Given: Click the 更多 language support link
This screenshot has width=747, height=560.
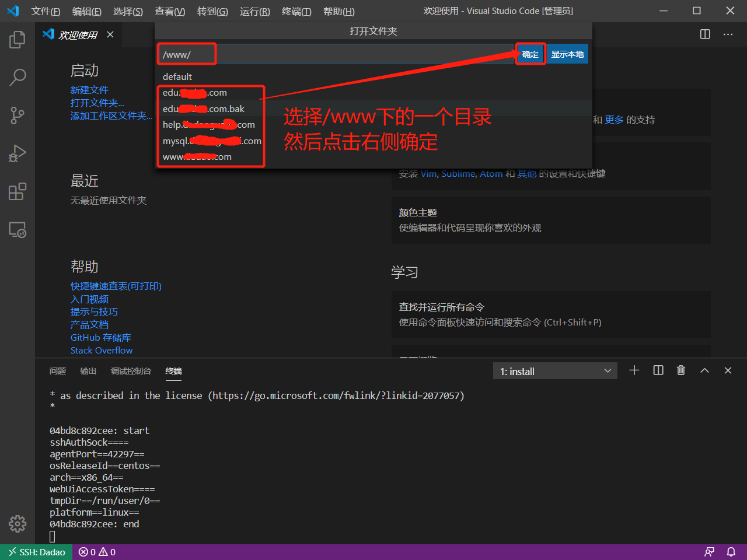Looking at the screenshot, I should 614,120.
